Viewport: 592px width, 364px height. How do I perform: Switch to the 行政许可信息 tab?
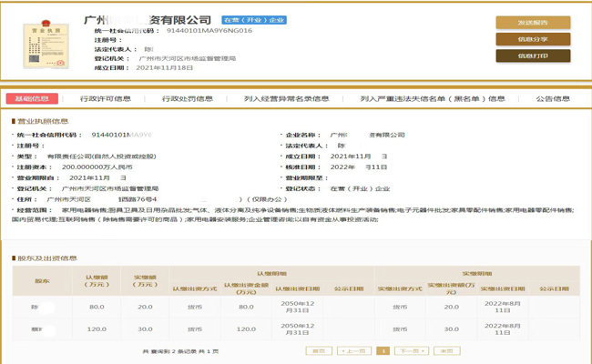pos(106,99)
